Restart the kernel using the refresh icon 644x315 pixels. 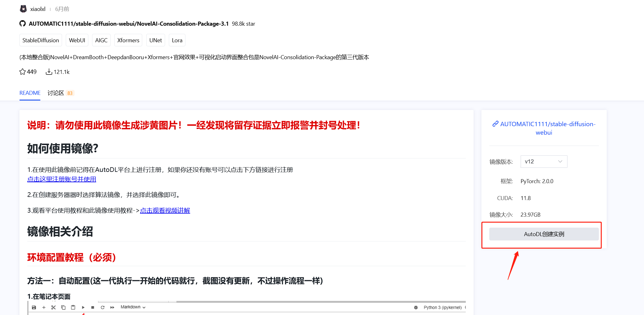click(x=103, y=308)
